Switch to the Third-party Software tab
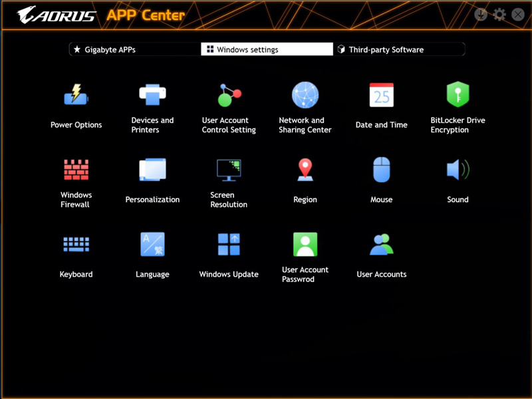 (399, 49)
